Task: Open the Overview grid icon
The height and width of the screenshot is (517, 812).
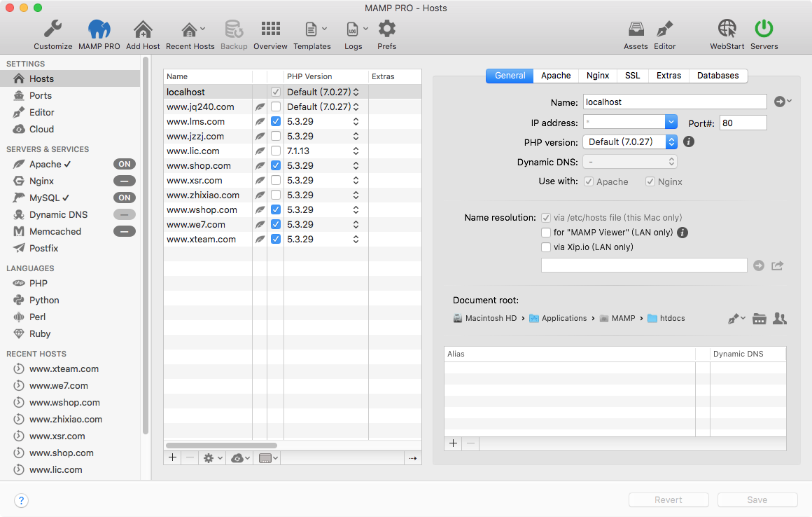Action: pos(270,30)
